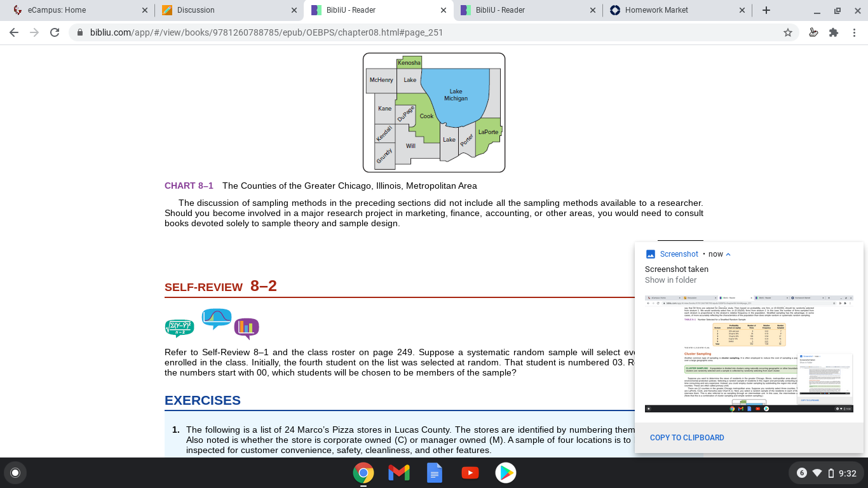Open Chrome's three-dot menu

855,32
